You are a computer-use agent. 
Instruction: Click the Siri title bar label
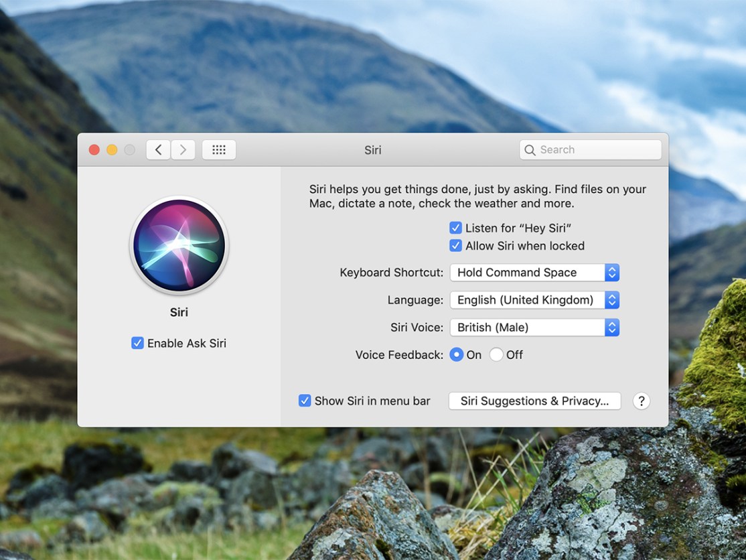373,150
